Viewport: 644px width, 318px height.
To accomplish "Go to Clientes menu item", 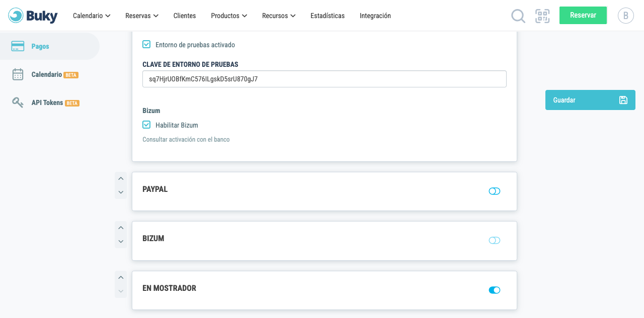I will [x=185, y=16].
